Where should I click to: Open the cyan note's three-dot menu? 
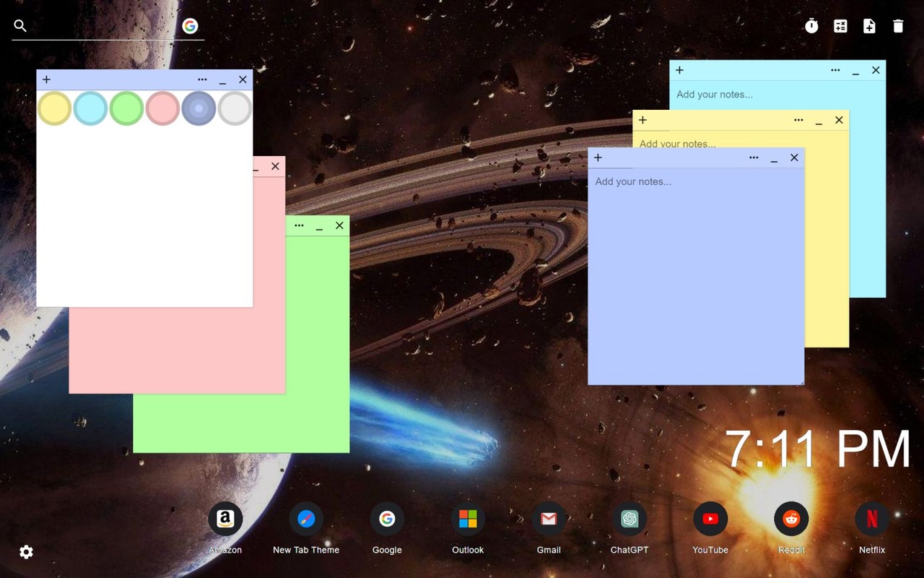pyautogui.click(x=835, y=70)
